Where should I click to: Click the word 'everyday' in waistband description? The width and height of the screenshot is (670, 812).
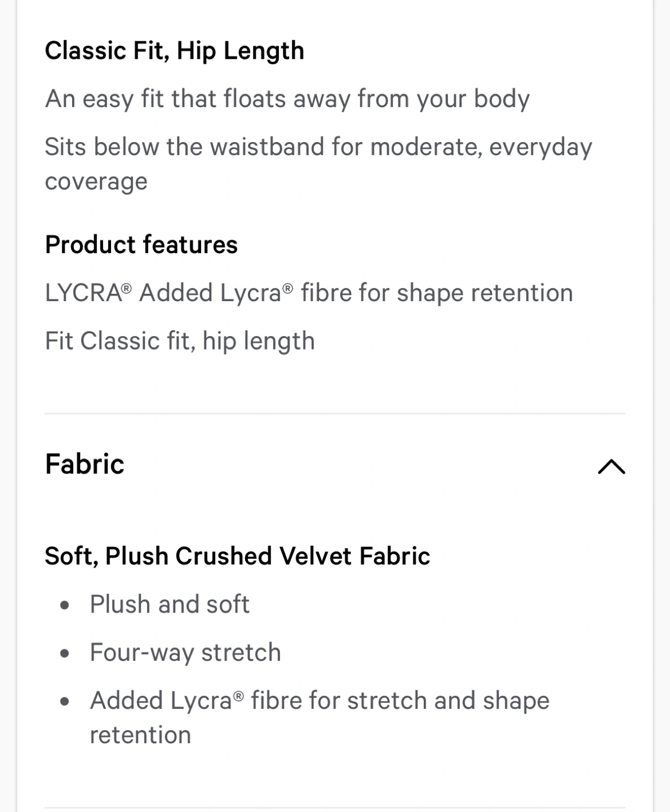(540, 147)
